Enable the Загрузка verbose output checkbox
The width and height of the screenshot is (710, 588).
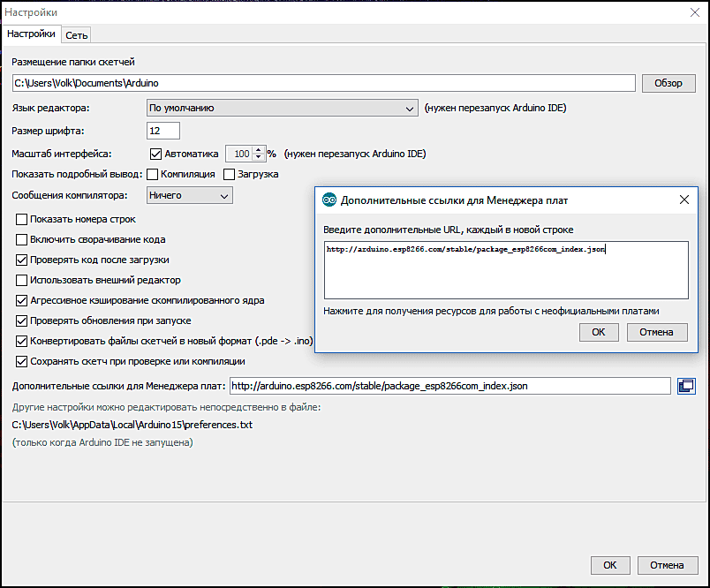point(230,174)
